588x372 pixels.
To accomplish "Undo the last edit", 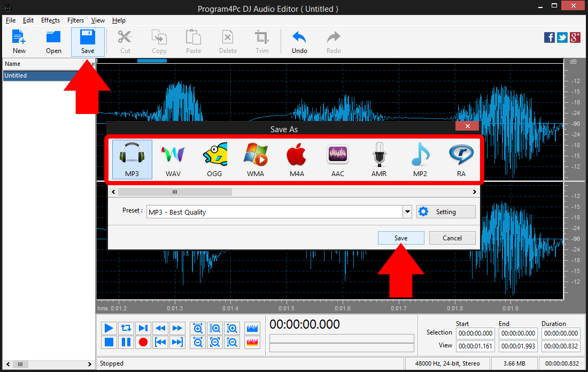I will click(299, 41).
